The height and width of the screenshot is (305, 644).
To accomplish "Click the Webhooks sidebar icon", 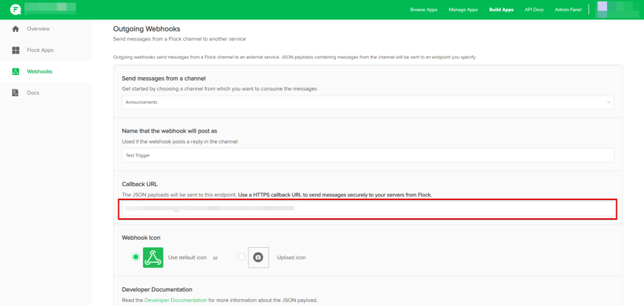I will pos(16,72).
